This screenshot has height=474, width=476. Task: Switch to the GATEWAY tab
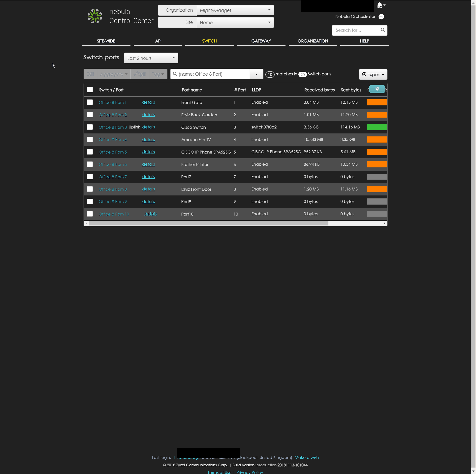tap(261, 41)
